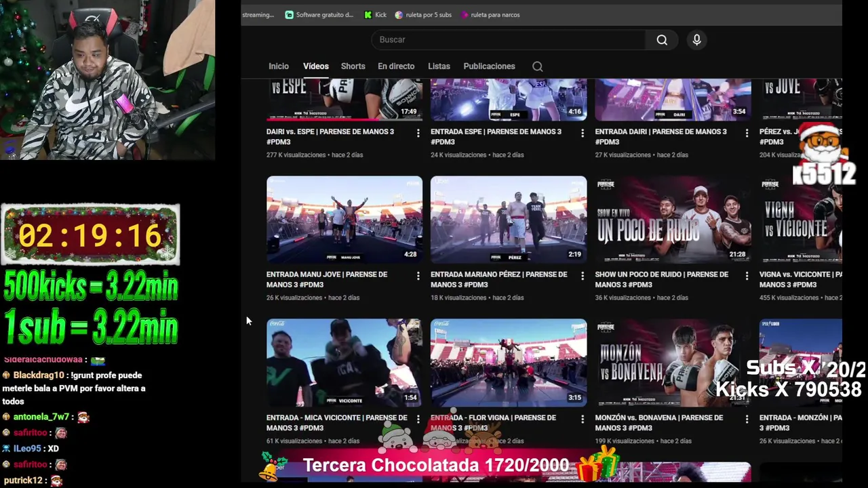Focus the Buscar search field
Image resolution: width=868 pixels, height=488 pixels.
[509, 40]
